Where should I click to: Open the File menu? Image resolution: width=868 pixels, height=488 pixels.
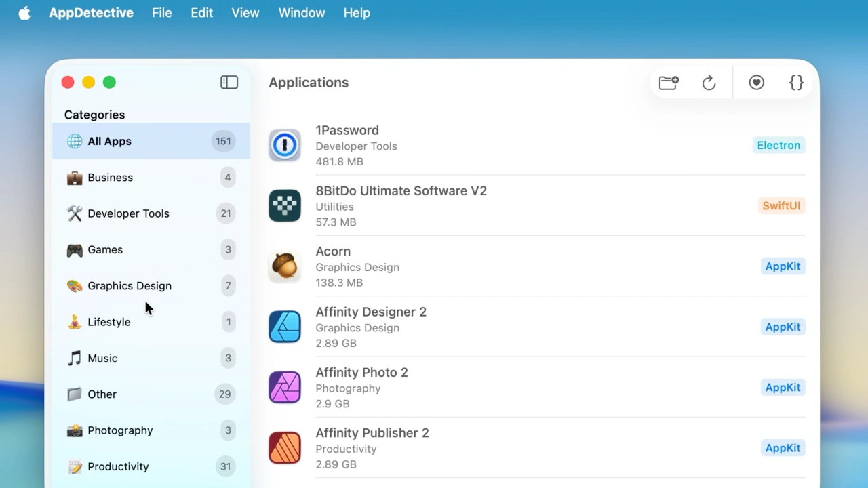pos(161,13)
